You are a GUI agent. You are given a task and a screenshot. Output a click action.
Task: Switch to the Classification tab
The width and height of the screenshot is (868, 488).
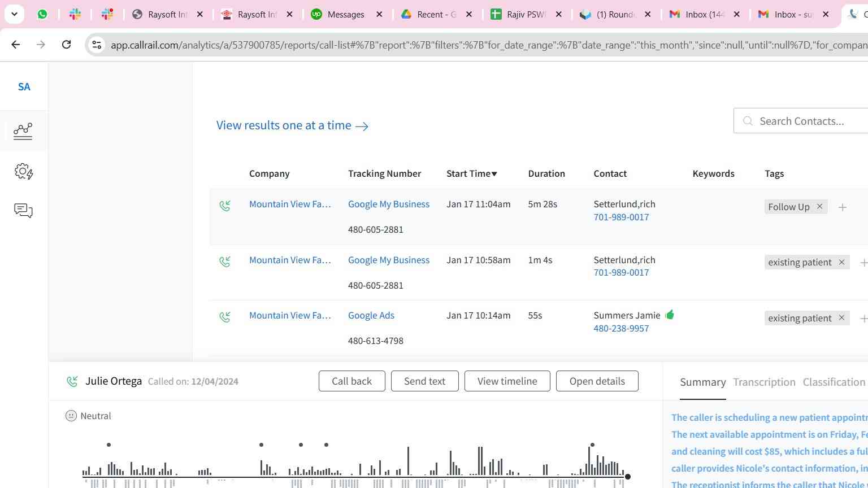[x=834, y=382]
